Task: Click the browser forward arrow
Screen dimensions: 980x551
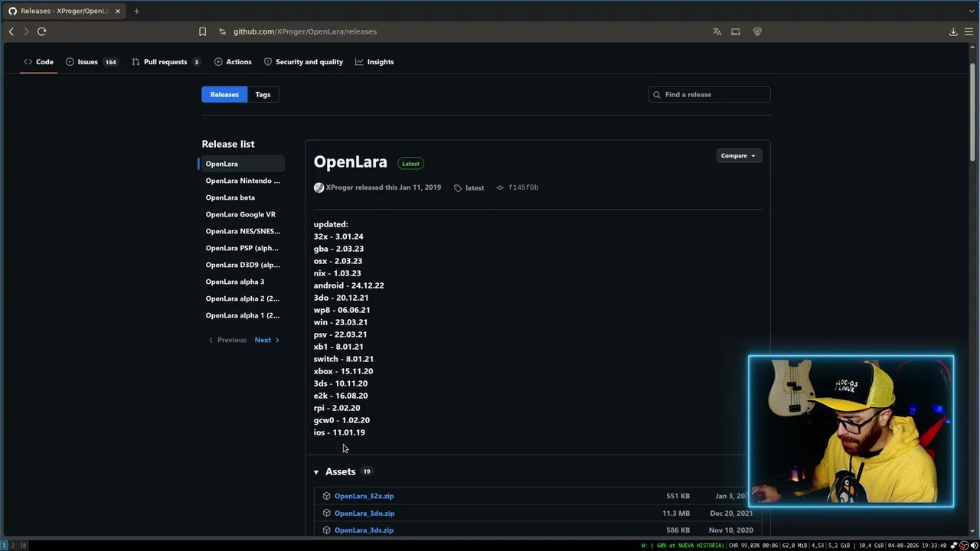Action: tap(26, 31)
